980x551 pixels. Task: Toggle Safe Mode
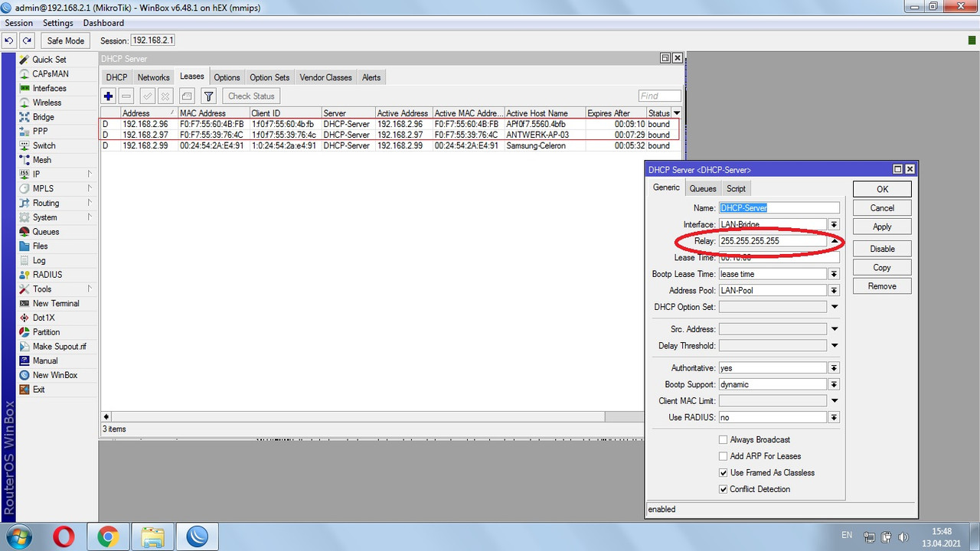tap(65, 41)
